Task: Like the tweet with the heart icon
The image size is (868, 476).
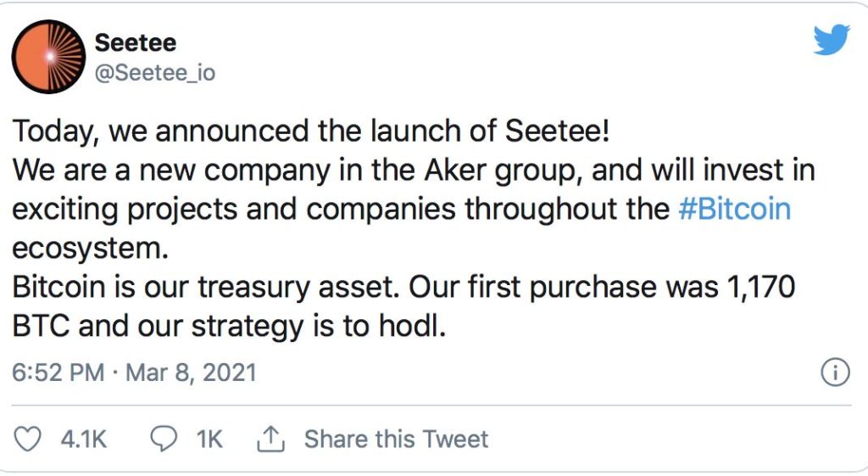Action: pos(30,439)
